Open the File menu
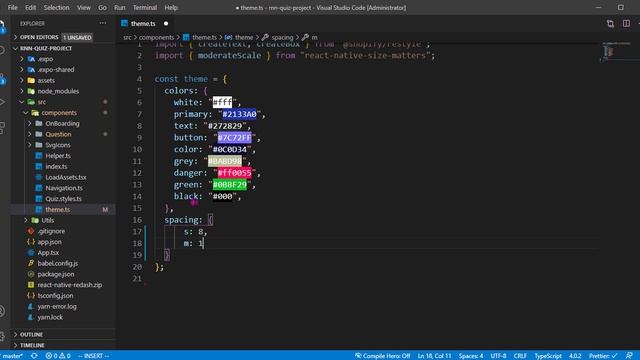This screenshot has width=640, height=360. pyautogui.click(x=13, y=7)
